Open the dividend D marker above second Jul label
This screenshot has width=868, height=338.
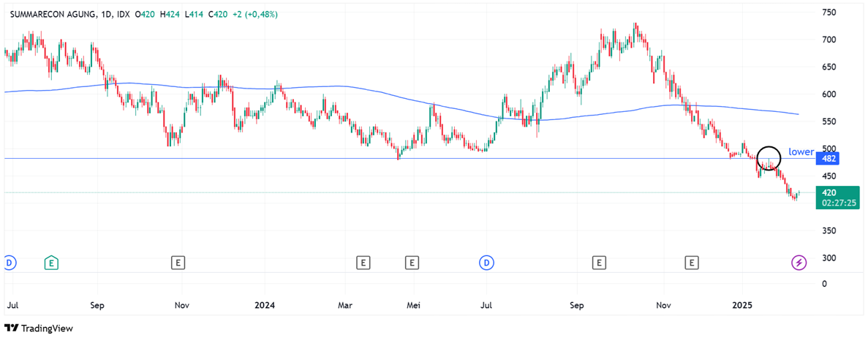[486, 262]
